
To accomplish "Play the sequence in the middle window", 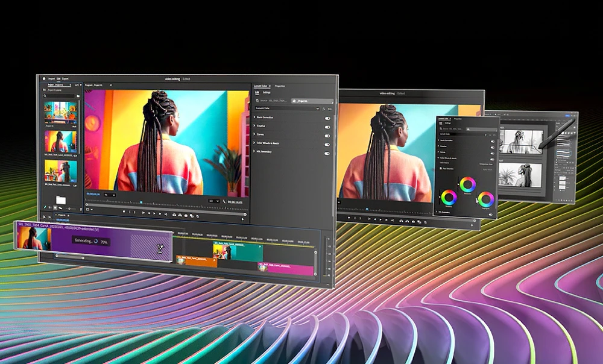I will pos(380,219).
